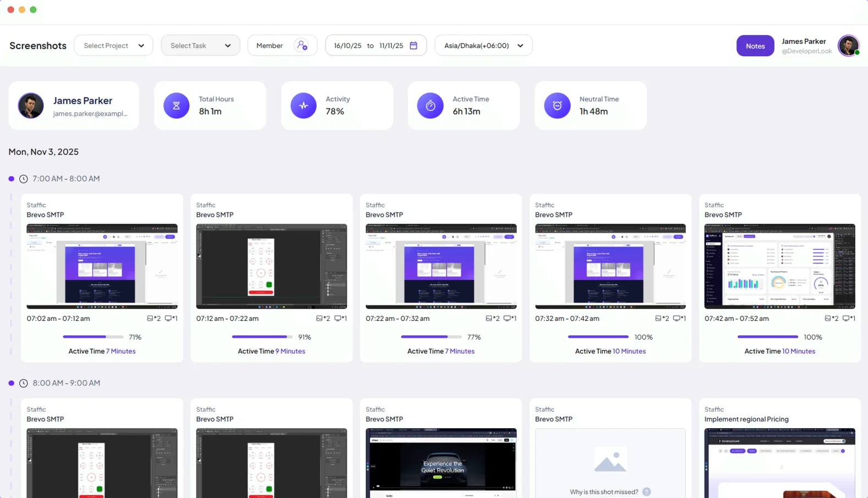Click the pulse icon on the Activity card
Image resolution: width=868 pixels, height=498 pixels.
point(304,106)
